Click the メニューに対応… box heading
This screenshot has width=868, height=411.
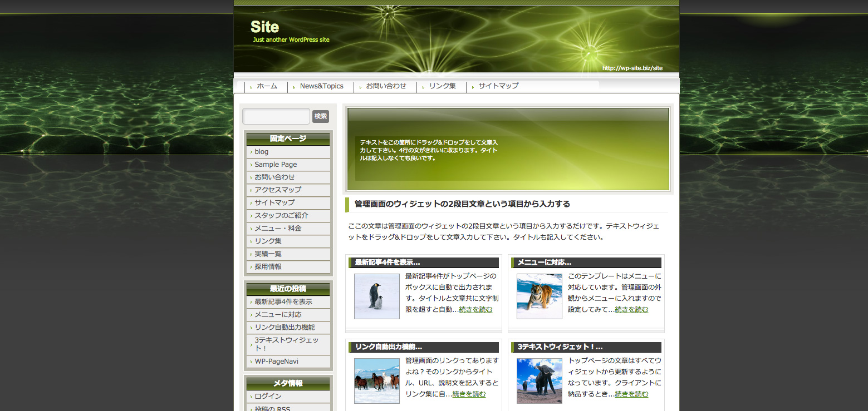tap(586, 263)
